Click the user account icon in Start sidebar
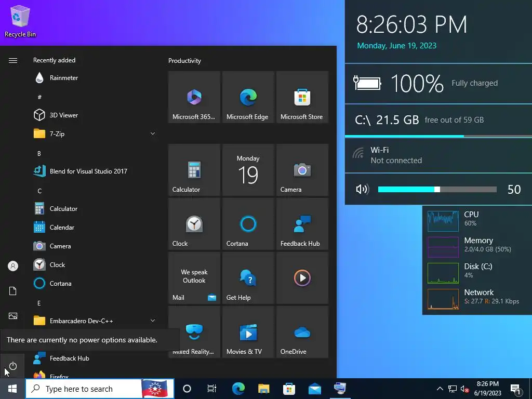Viewport: 532px width, 399px height. tap(13, 266)
